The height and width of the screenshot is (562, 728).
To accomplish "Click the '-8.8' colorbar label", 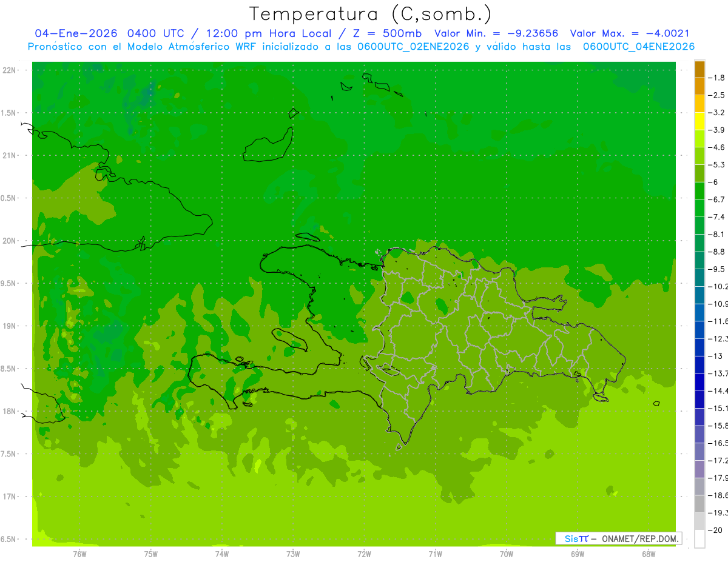I will [718, 252].
